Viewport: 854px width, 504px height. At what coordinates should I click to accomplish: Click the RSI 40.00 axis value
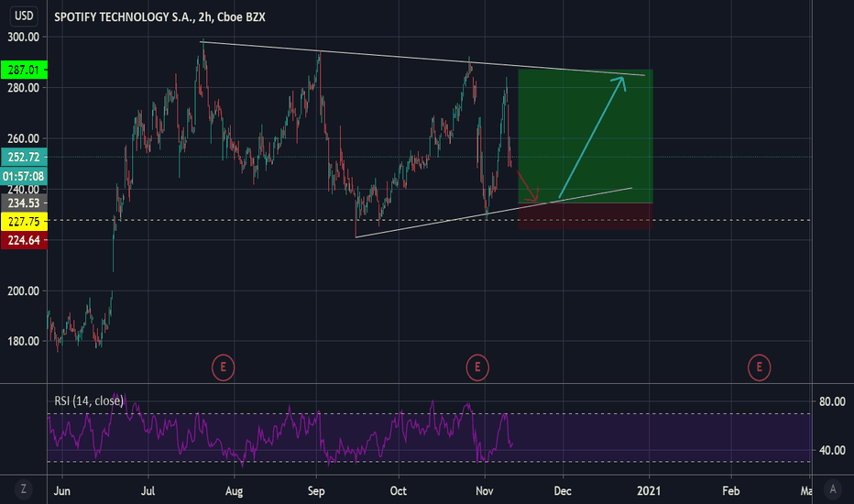[x=832, y=451]
